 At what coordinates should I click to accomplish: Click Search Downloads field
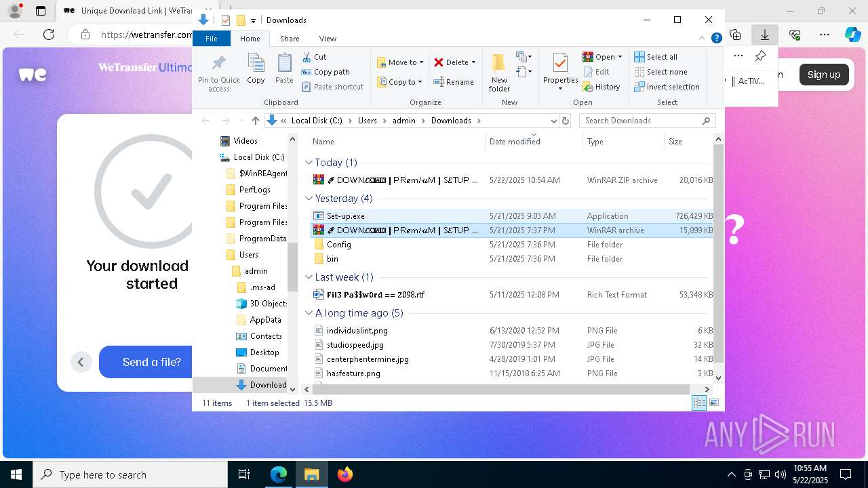pyautogui.click(x=640, y=121)
